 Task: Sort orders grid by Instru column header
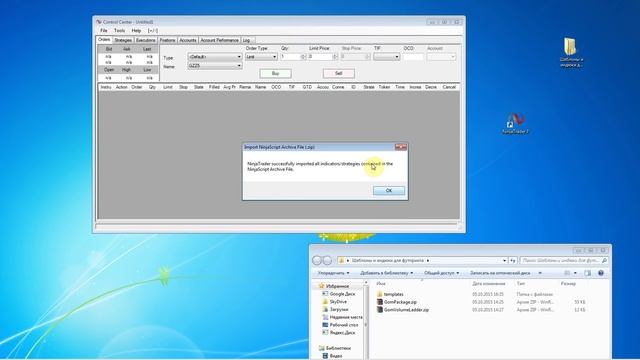(x=106, y=87)
